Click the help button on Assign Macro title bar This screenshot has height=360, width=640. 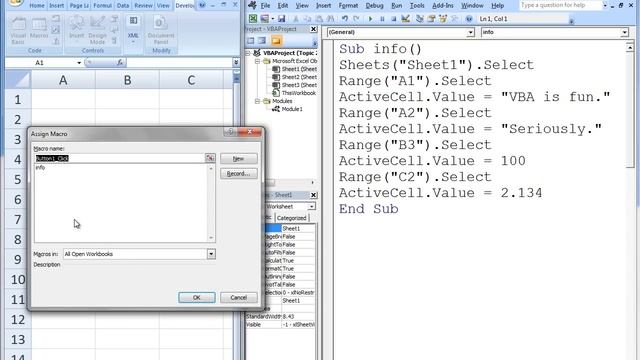click(x=231, y=132)
